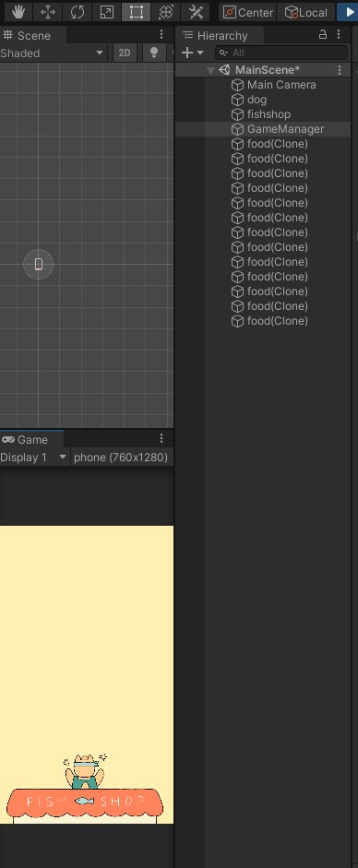Click the Hierarchy create plus button
The image size is (358, 868).
point(187,53)
